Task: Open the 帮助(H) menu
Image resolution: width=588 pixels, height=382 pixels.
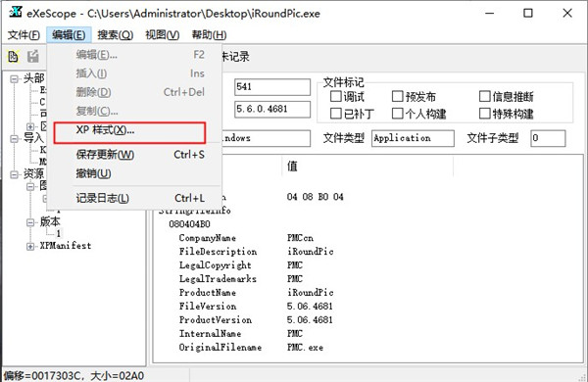Action: pyautogui.click(x=209, y=35)
